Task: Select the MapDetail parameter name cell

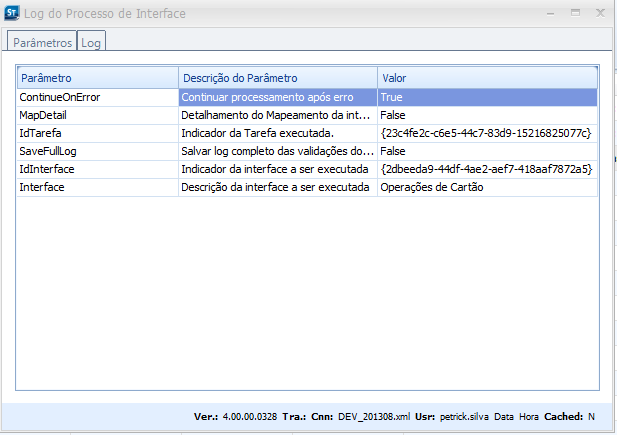Action: point(97,115)
